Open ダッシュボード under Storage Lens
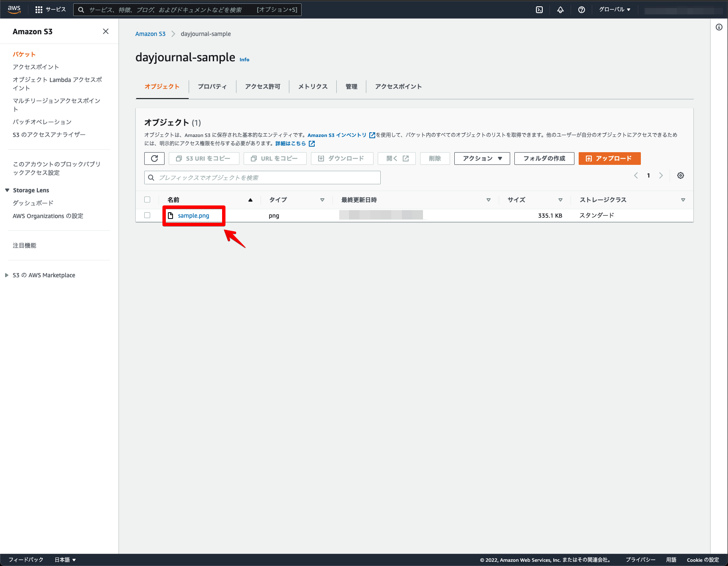This screenshot has height=566, width=728. pos(33,203)
